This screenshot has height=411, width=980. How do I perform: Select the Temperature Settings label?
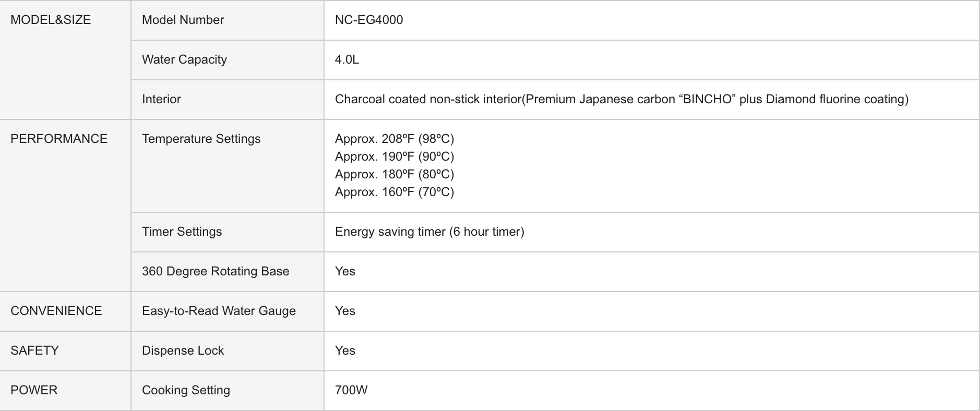[201, 139]
